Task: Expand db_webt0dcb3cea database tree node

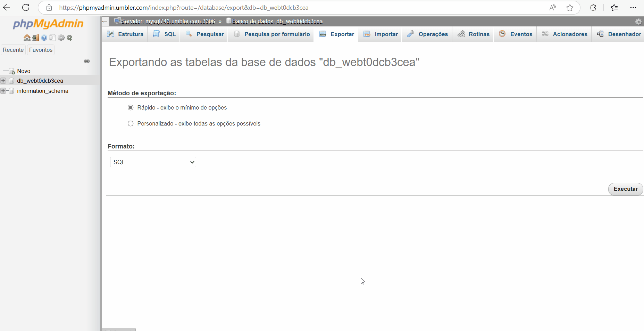Action: (3, 81)
